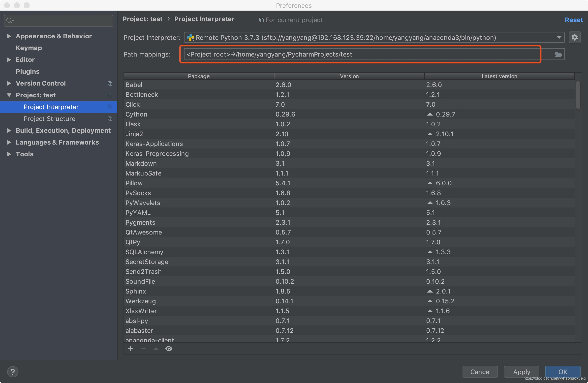Click the upgrade package arrow icon

[x=156, y=348]
